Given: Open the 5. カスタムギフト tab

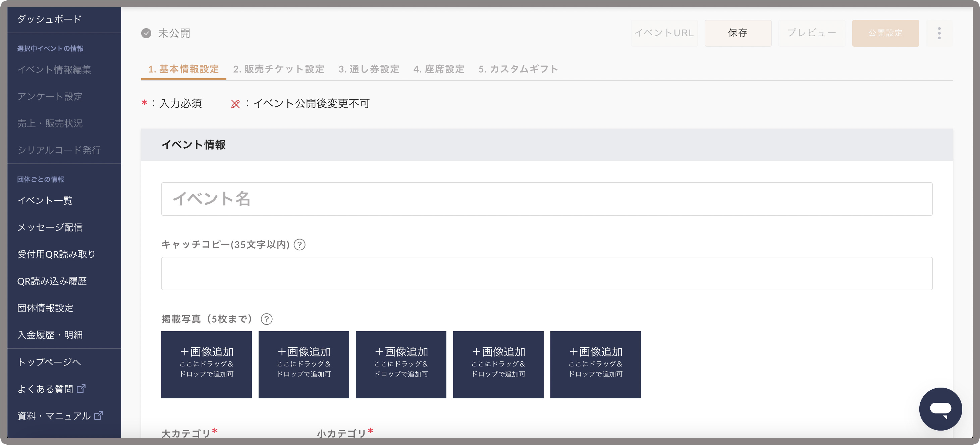Looking at the screenshot, I should pyautogui.click(x=518, y=69).
